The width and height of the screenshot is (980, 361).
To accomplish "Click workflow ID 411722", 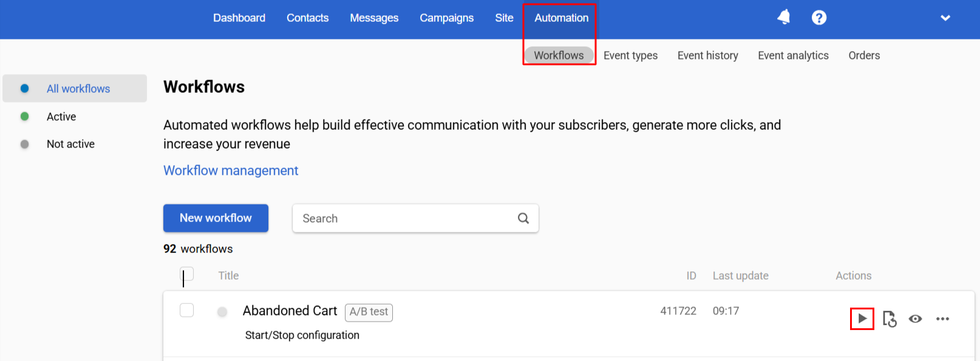I will pyautogui.click(x=678, y=311).
